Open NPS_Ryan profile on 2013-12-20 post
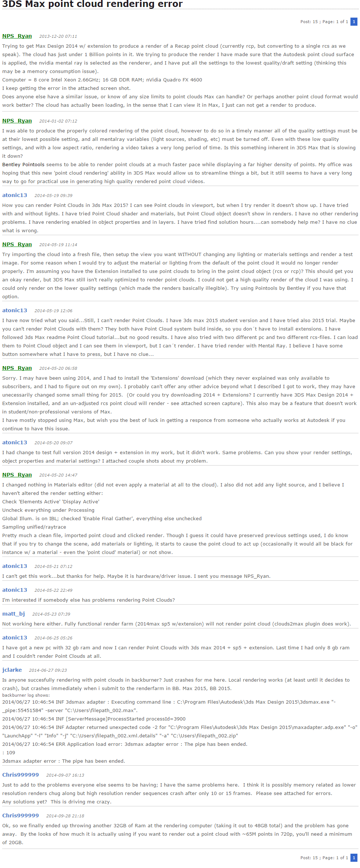The width and height of the screenshot is (360, 868). (17, 36)
